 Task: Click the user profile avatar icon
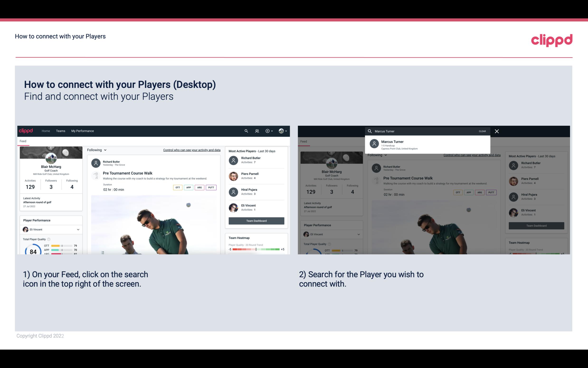point(281,131)
